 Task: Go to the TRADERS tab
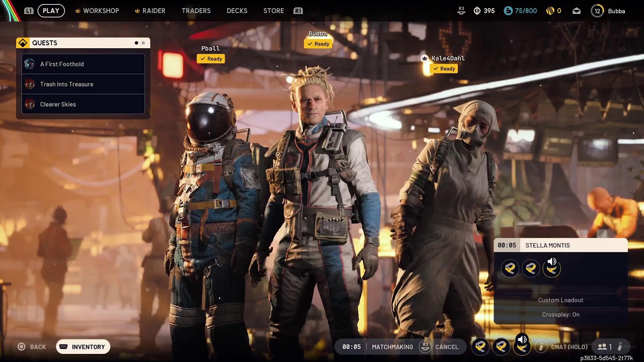pyautogui.click(x=196, y=11)
